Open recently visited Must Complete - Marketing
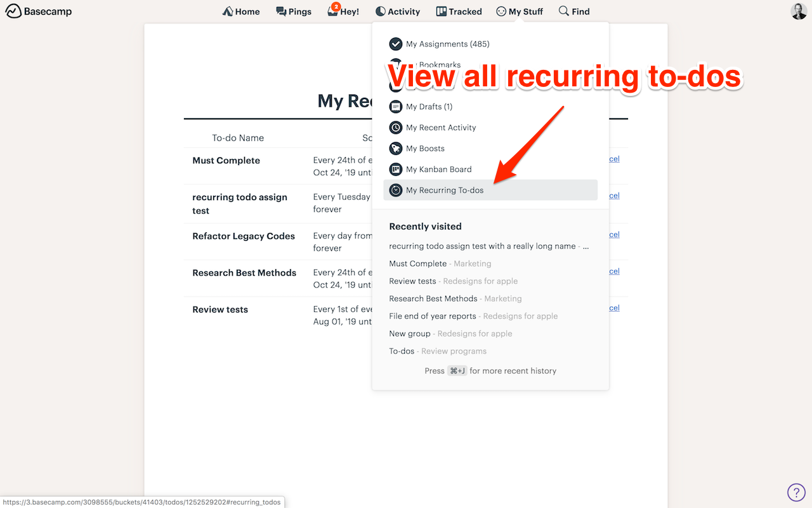812x508 pixels. 440,264
